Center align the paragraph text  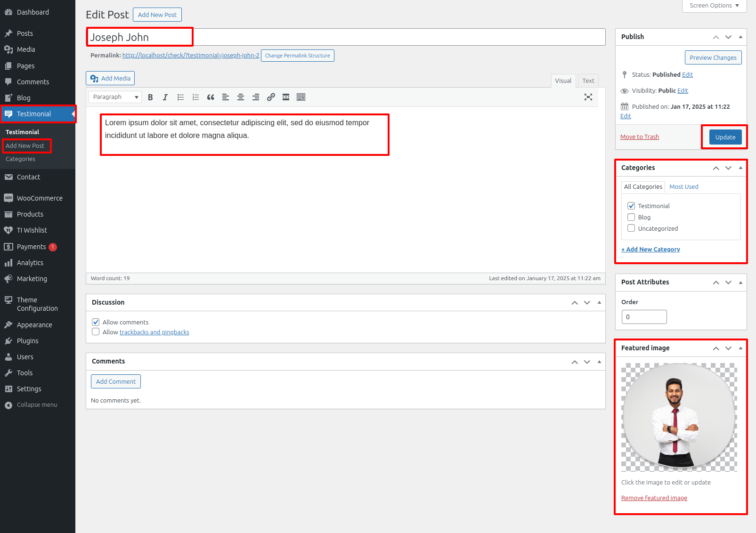pyautogui.click(x=241, y=97)
